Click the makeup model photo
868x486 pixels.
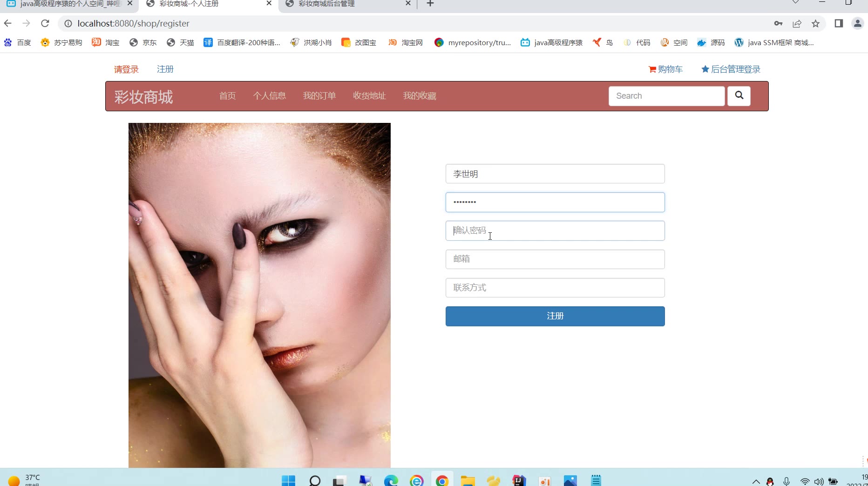click(x=259, y=295)
